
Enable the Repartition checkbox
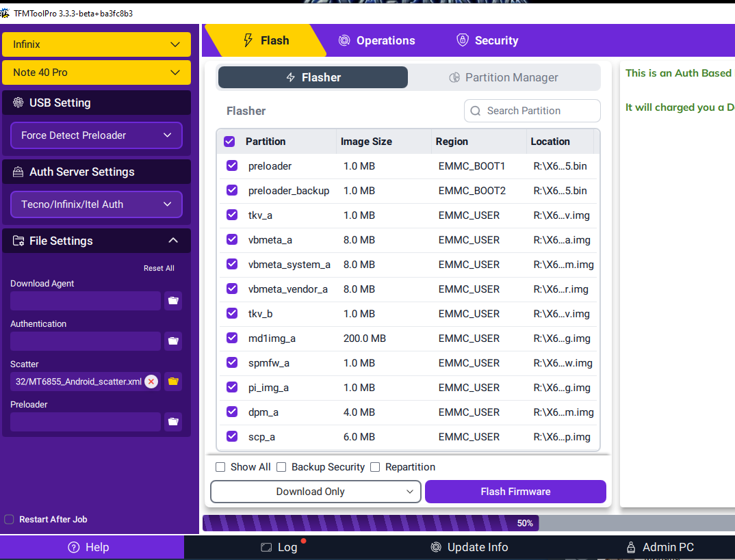pyautogui.click(x=375, y=467)
